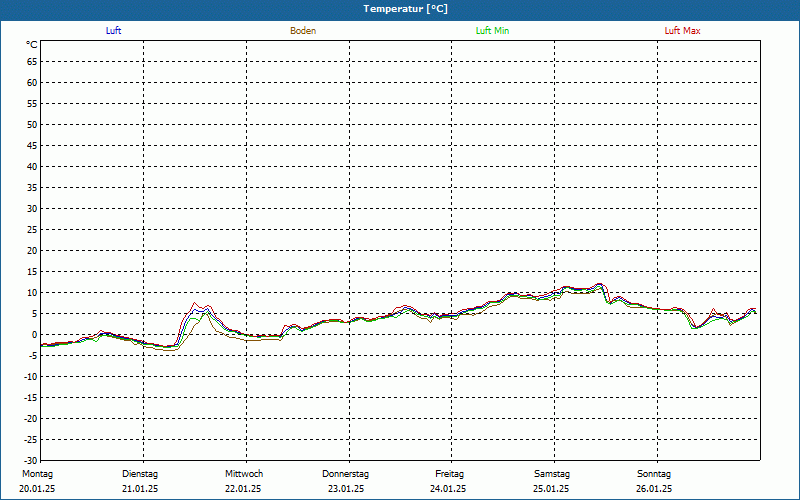
Task: Click the 25 value on the temperature axis
Action: (32, 230)
